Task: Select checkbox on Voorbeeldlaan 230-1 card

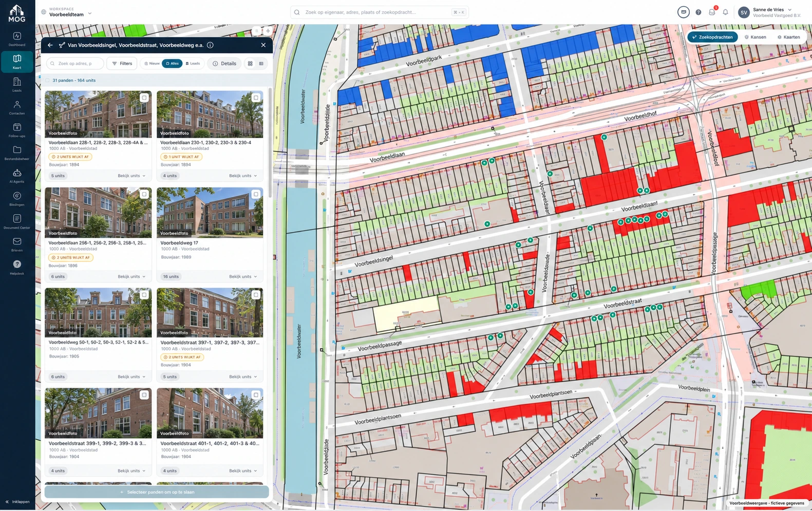Action: click(x=256, y=98)
